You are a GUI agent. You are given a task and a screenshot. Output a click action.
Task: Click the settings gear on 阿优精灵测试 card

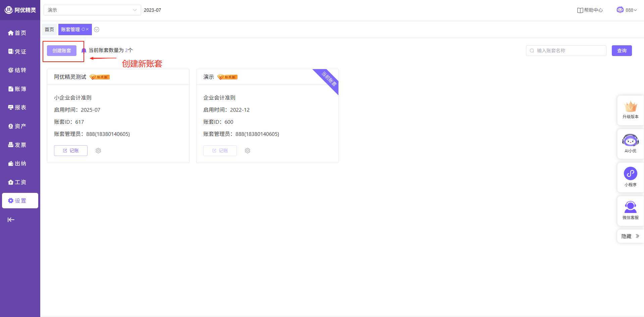point(98,151)
